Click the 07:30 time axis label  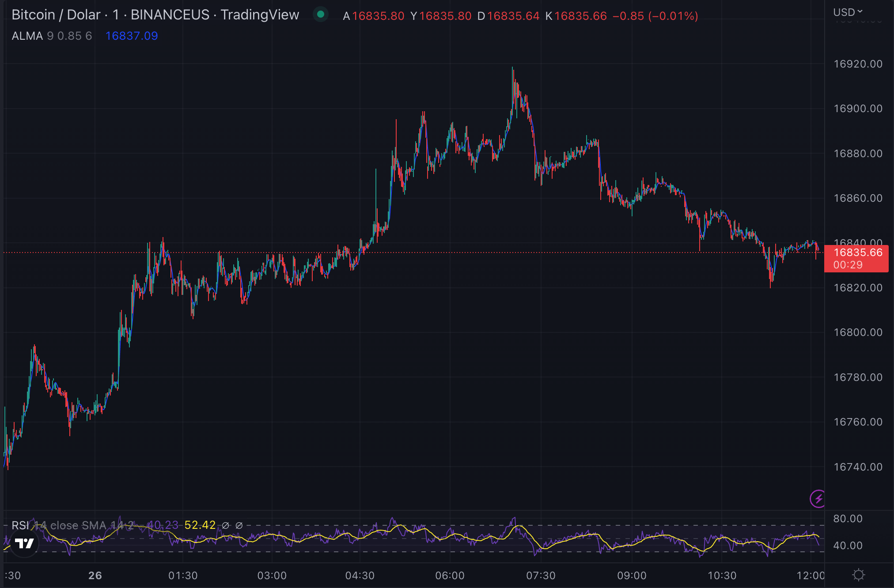(541, 576)
